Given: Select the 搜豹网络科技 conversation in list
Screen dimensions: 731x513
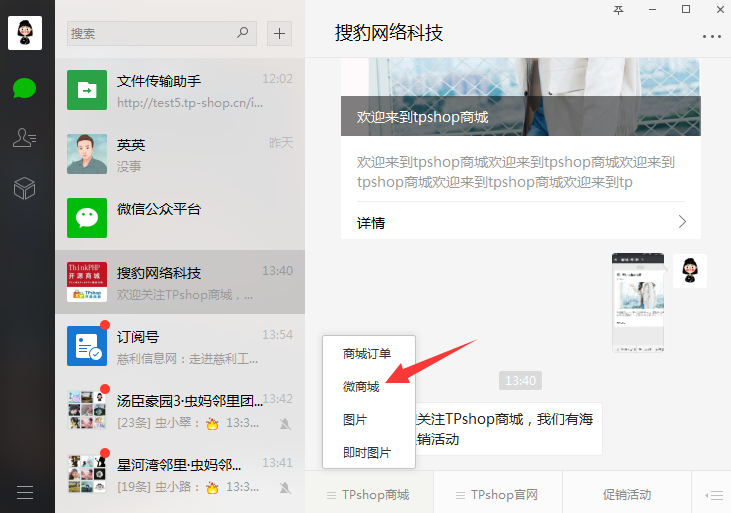Looking at the screenshot, I should (x=180, y=282).
